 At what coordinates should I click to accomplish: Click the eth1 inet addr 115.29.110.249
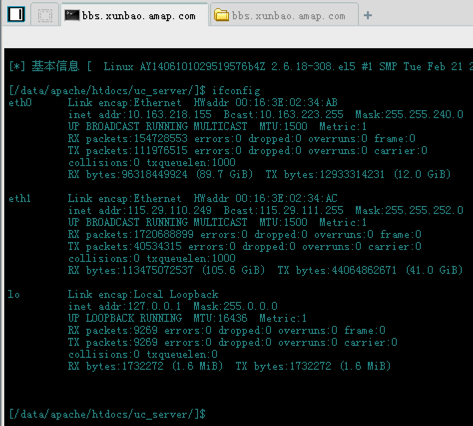click(x=170, y=210)
